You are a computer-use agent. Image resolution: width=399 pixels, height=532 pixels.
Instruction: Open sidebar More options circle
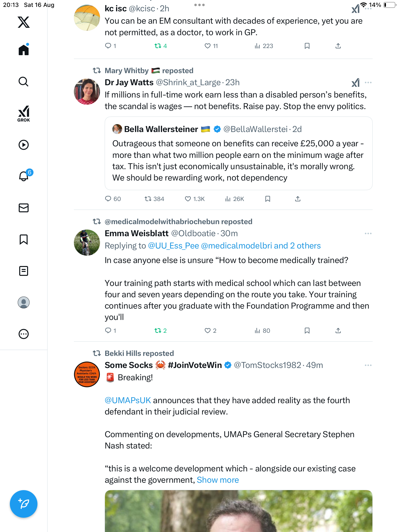pos(24,334)
